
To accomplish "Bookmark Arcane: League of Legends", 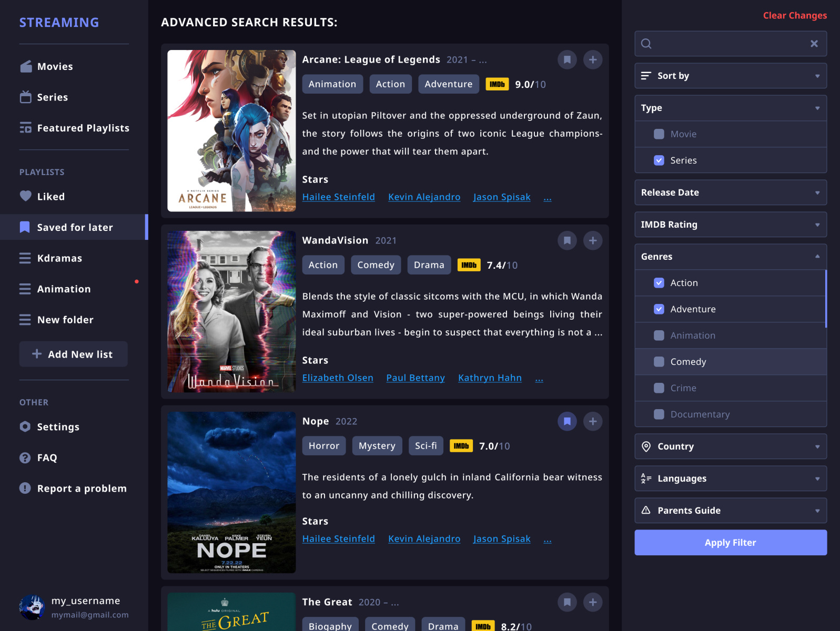I will click(567, 59).
